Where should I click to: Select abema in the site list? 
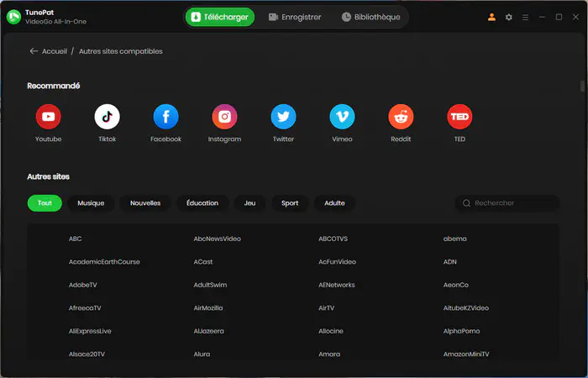pos(455,239)
